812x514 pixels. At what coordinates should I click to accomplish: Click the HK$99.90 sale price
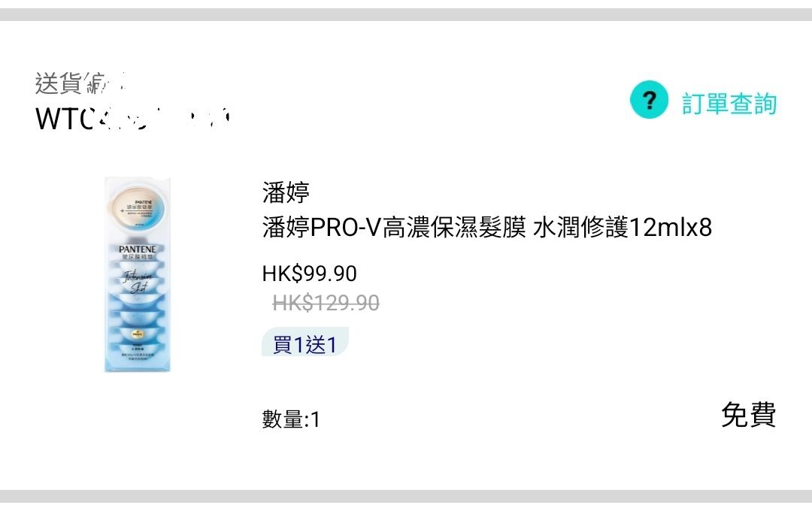coord(310,274)
